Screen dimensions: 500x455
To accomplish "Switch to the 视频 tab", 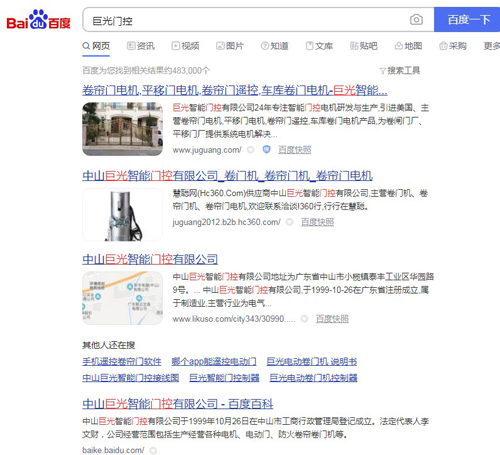I will click(x=185, y=46).
